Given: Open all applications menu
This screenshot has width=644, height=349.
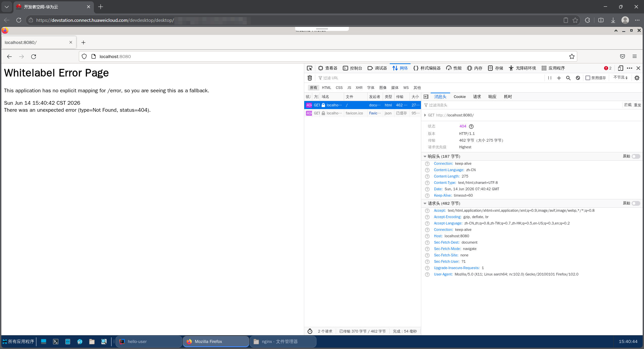Looking at the screenshot, I should click(18, 342).
